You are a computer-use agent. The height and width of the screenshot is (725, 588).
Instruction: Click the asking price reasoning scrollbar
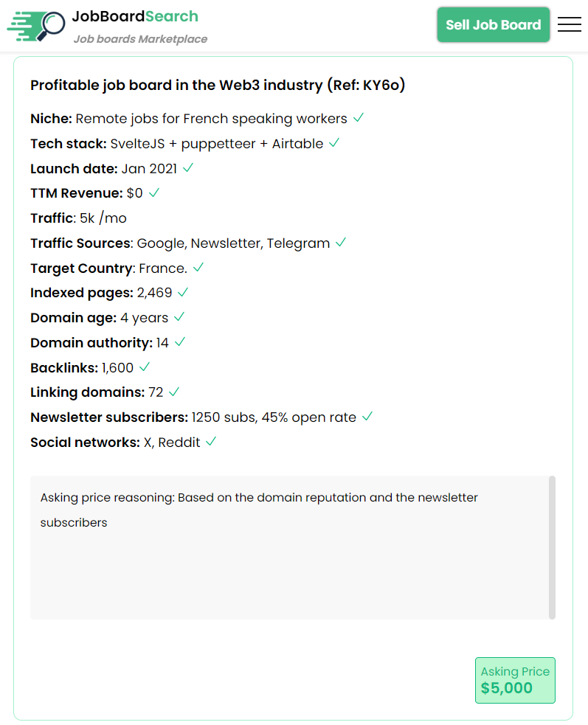pos(552,547)
